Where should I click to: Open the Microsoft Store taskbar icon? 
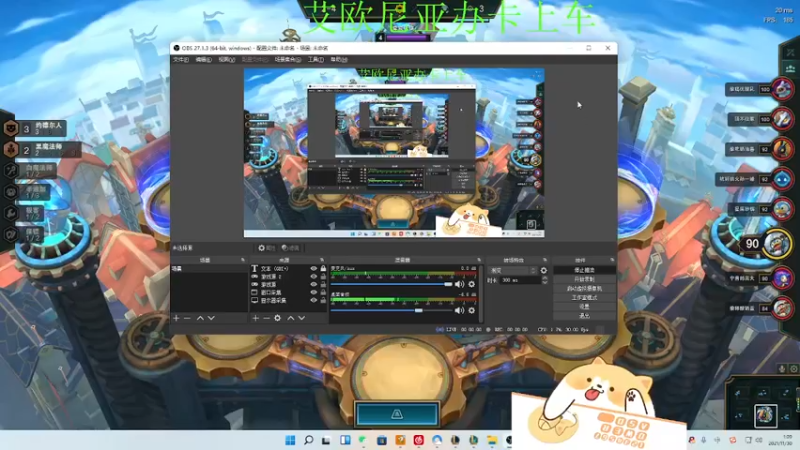(x=382, y=440)
